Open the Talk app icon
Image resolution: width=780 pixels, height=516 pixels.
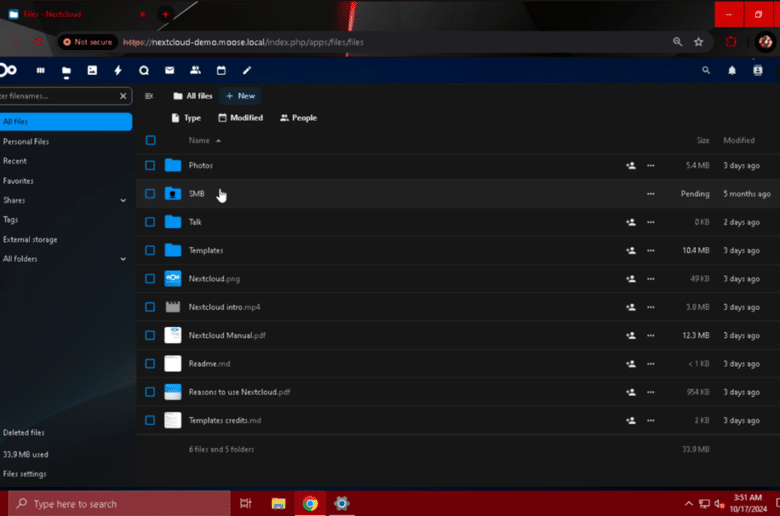144,71
